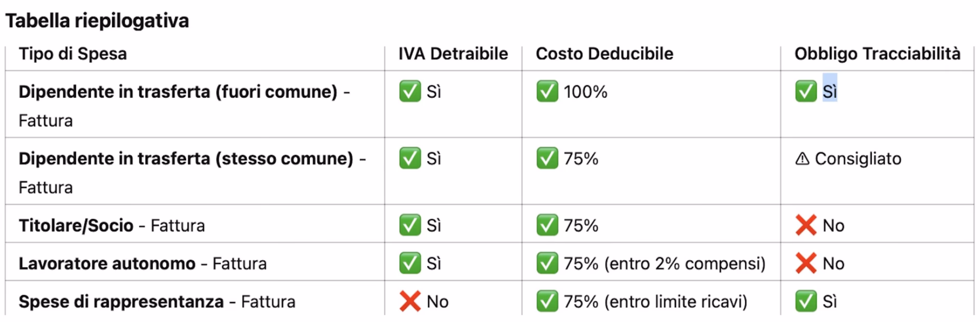Click the 'IVA Detraibile' column header
Image resolution: width=980 pixels, height=322 pixels.
tap(453, 54)
